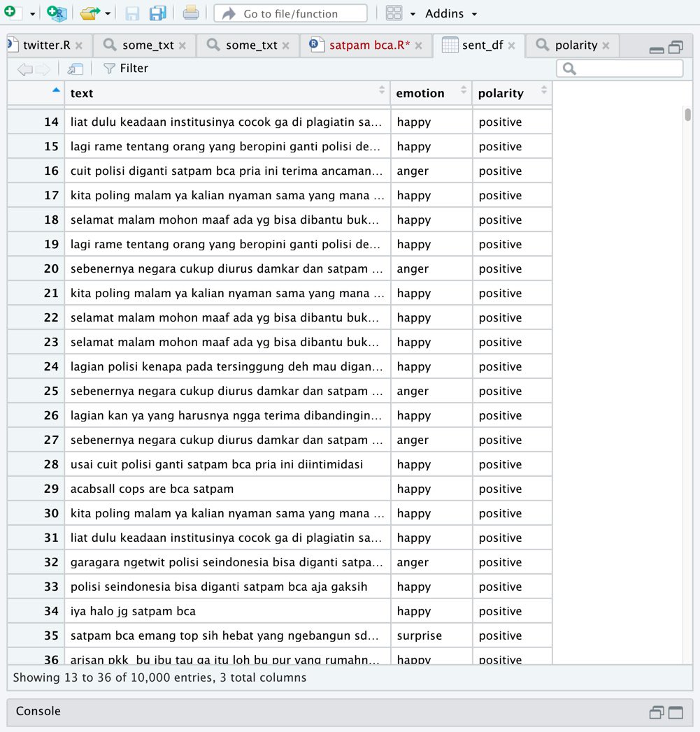This screenshot has width=700, height=732.
Task: Click the Print icon
Action: [x=190, y=13]
